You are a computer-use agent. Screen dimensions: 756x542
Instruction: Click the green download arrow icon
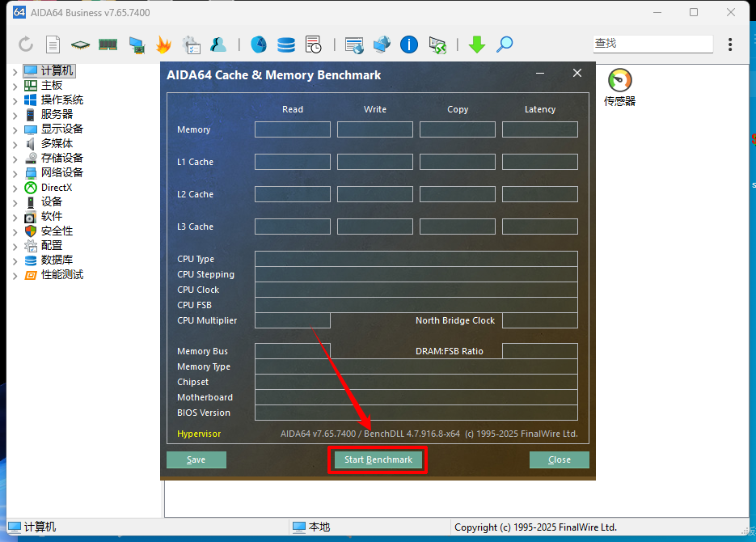[477, 44]
